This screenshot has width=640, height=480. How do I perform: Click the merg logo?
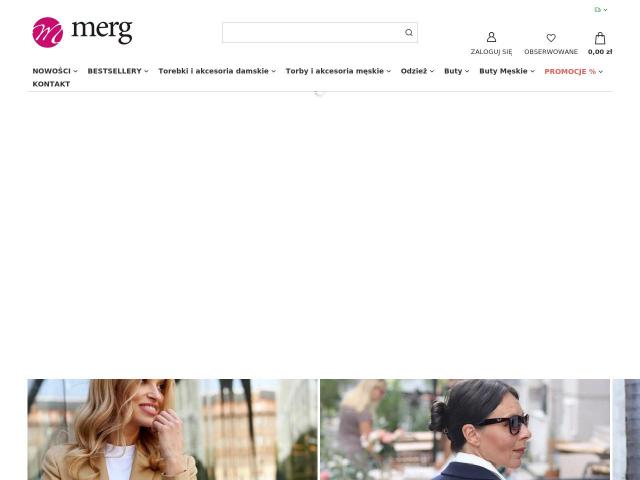click(x=82, y=32)
